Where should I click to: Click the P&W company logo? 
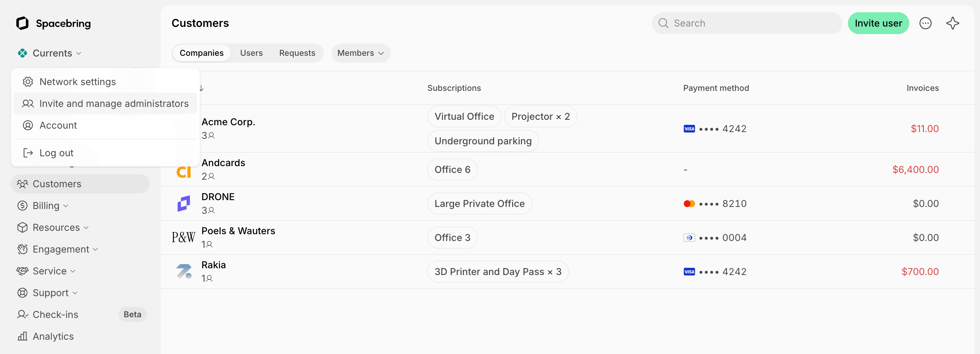183,238
